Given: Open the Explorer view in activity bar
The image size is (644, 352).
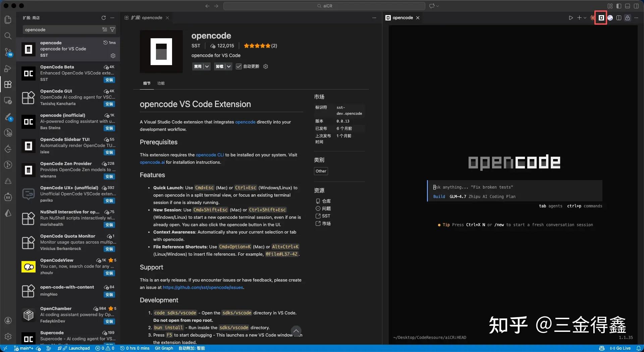Looking at the screenshot, I should [8, 19].
